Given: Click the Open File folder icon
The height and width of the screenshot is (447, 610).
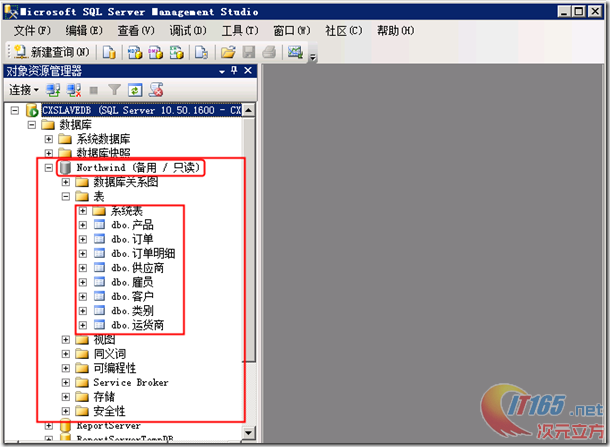Looking at the screenshot, I should point(228,52).
